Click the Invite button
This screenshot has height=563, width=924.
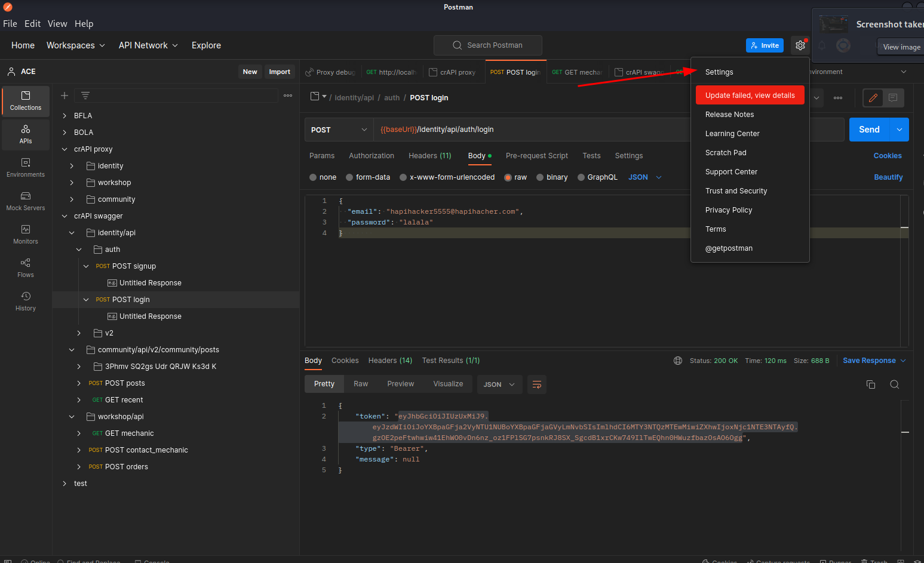(765, 45)
